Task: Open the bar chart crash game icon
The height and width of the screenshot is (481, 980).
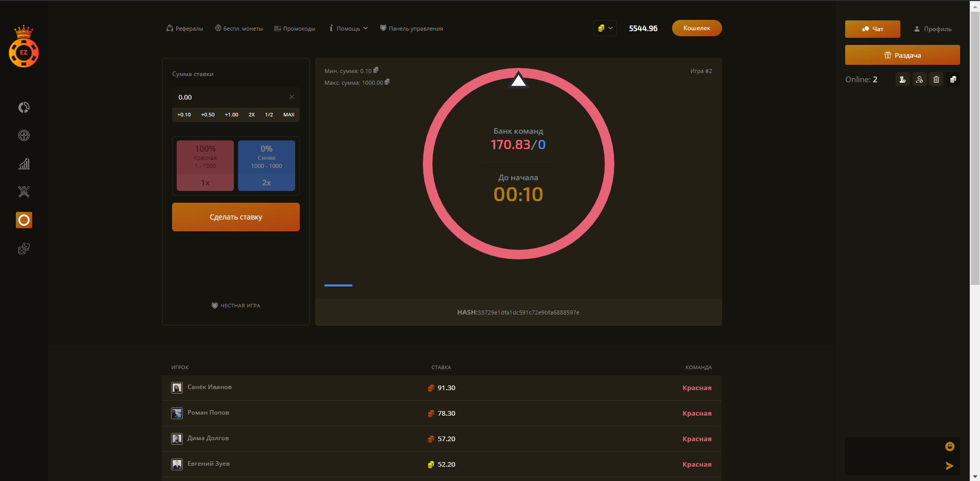Action: point(24,164)
